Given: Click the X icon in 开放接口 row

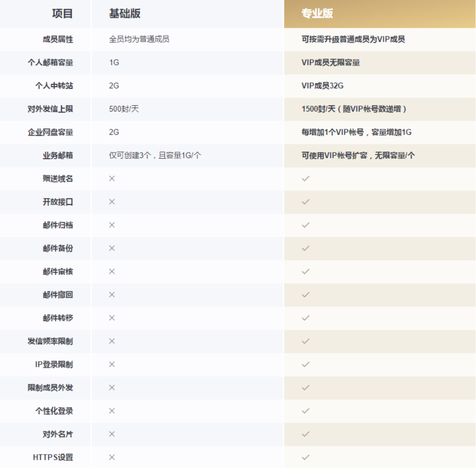Looking at the screenshot, I should coord(112,202).
